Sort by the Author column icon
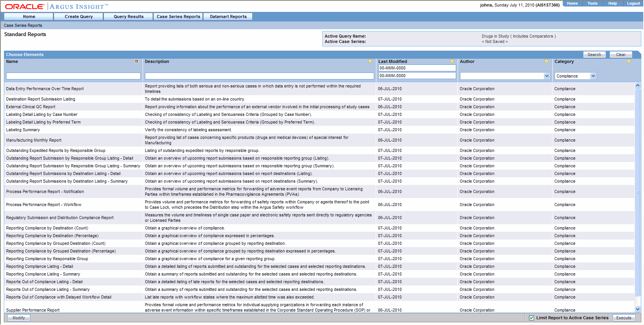This screenshot has height=325, width=644. [546, 61]
